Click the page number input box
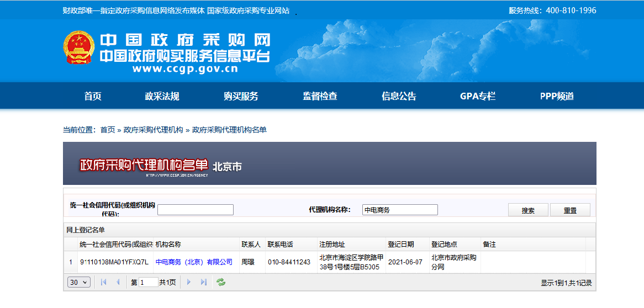The height and width of the screenshot is (308, 644). (148, 282)
